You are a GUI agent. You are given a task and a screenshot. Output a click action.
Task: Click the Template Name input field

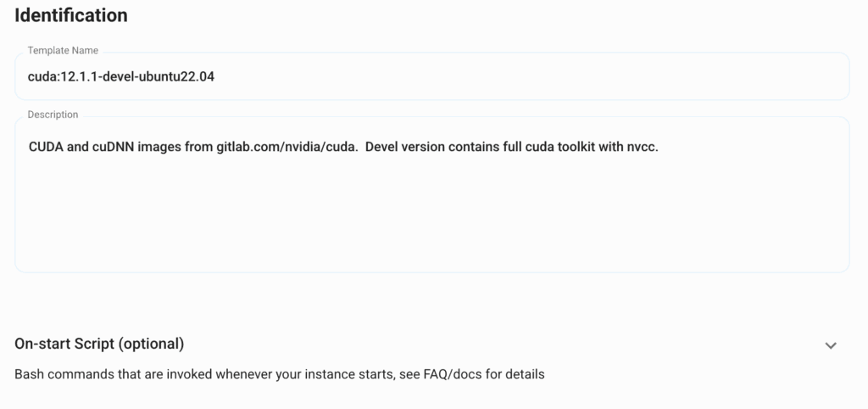509,77
